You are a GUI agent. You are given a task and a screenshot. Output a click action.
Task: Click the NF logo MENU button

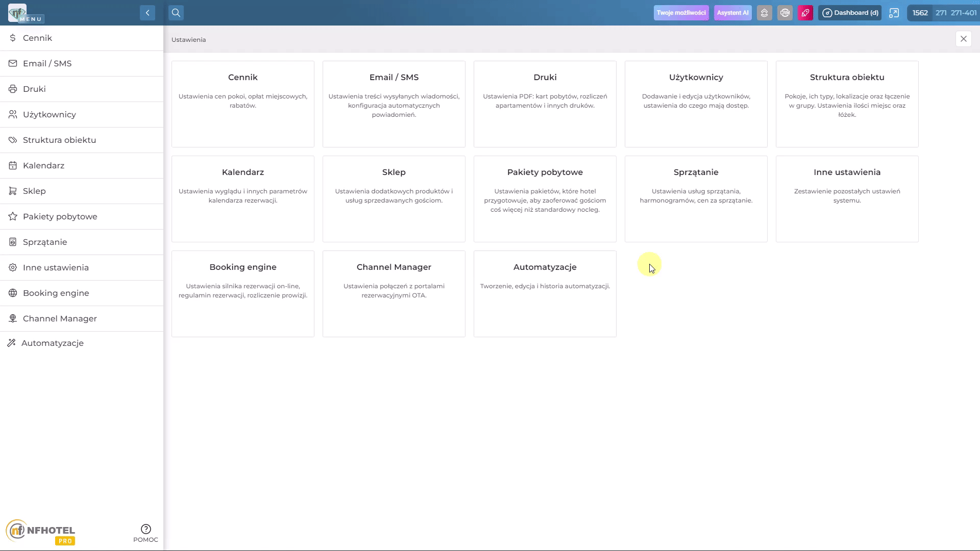pos(26,14)
